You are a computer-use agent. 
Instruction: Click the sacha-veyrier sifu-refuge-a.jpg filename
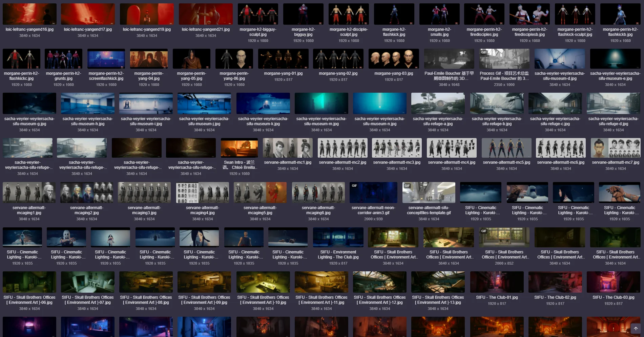click(438, 121)
